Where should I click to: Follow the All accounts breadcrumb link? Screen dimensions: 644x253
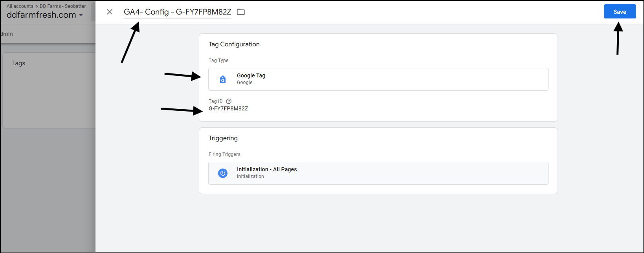20,6
